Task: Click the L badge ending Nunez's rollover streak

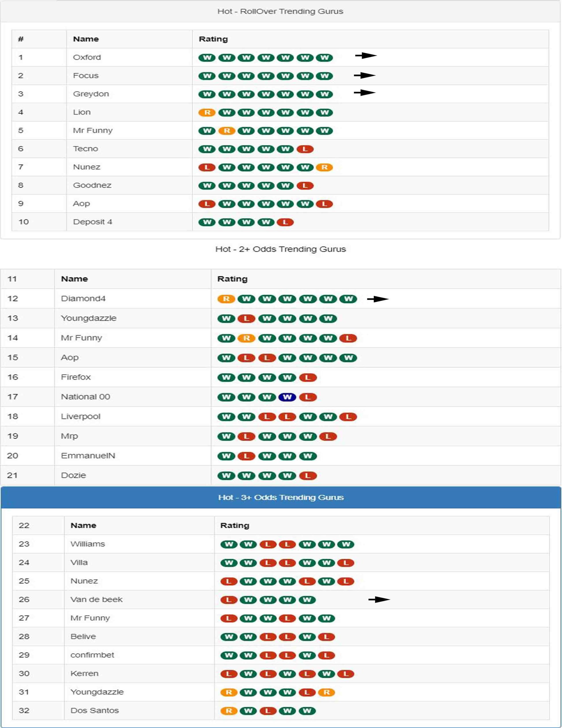Action: 207,167
